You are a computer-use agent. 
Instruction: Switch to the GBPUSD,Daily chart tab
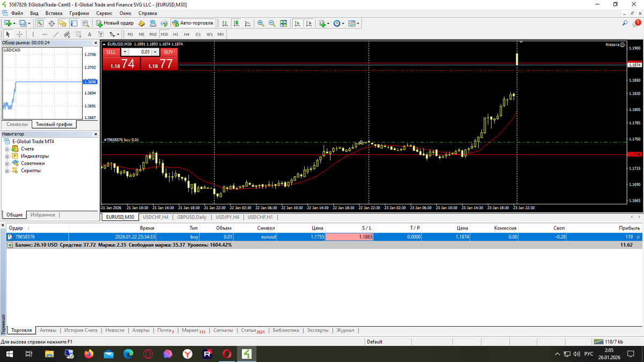coord(192,217)
